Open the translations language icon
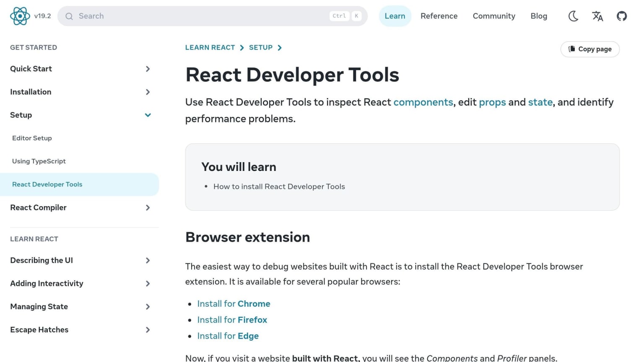The height and width of the screenshot is (362, 644). (597, 16)
